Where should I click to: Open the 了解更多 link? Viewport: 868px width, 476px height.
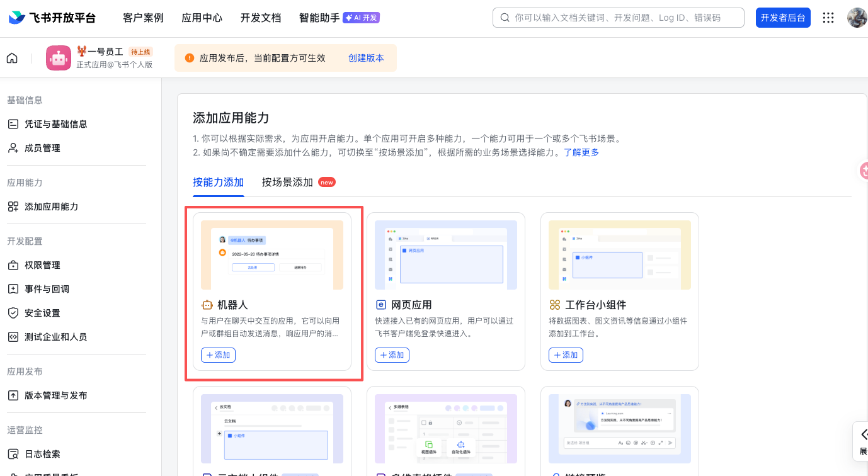coord(581,152)
